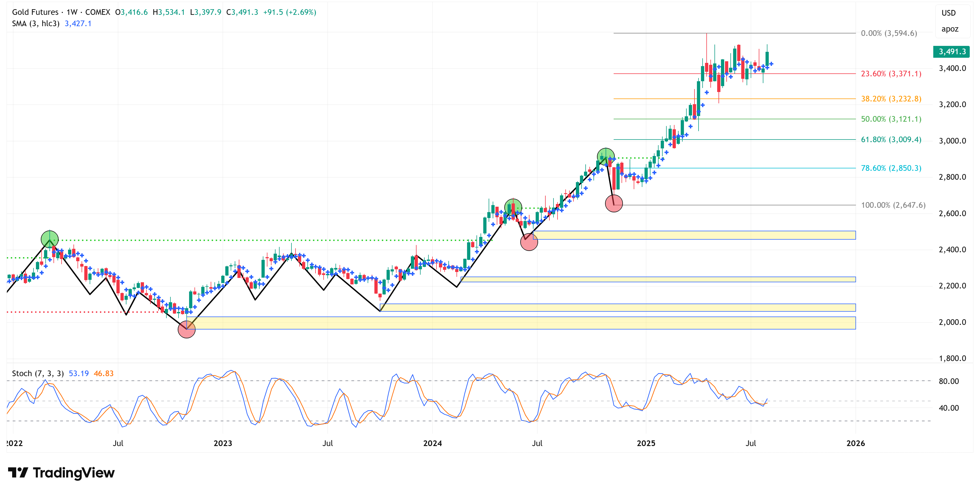Click the SMA (3, hlc3) indicator legend
The height and width of the screenshot is (493, 980).
[x=36, y=23]
